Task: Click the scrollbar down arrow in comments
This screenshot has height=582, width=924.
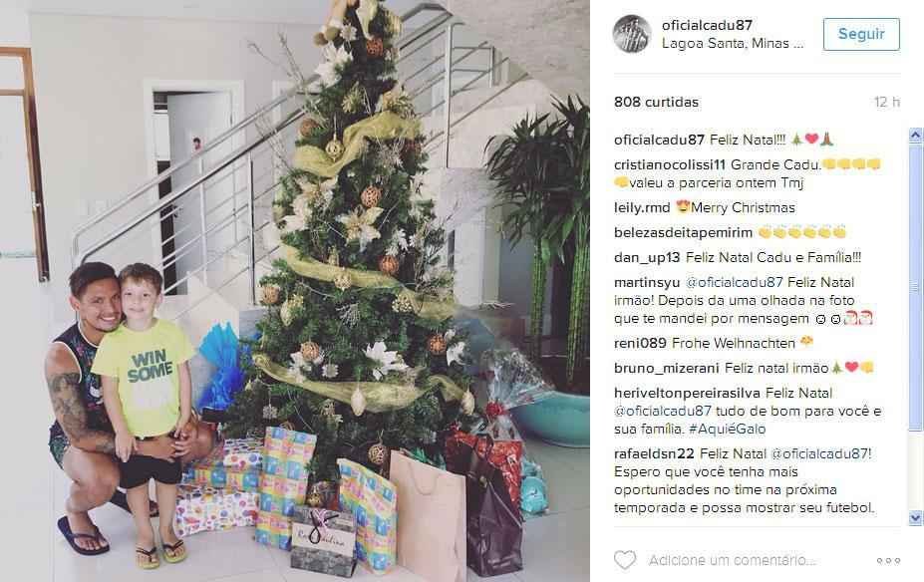Action: point(915,518)
